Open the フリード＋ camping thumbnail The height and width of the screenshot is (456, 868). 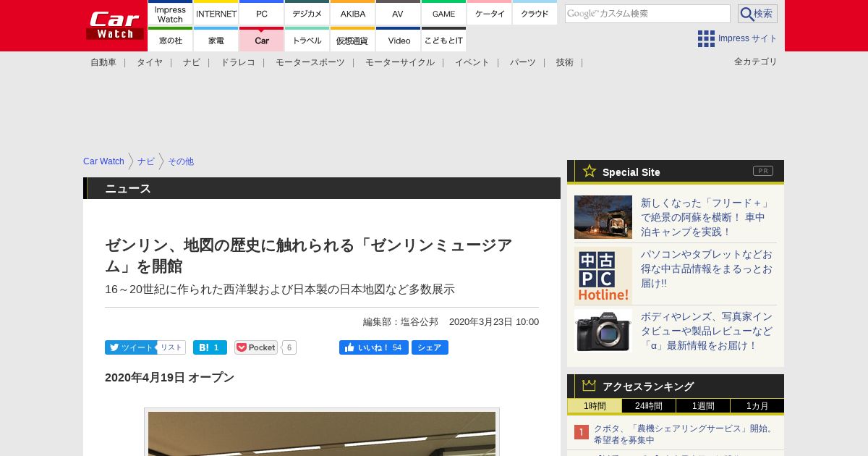pyautogui.click(x=603, y=217)
